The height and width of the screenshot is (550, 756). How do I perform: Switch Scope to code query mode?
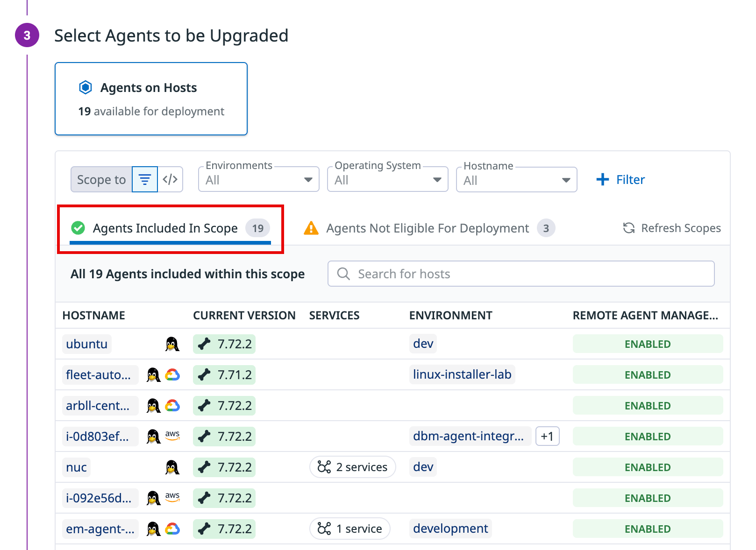[x=170, y=180]
